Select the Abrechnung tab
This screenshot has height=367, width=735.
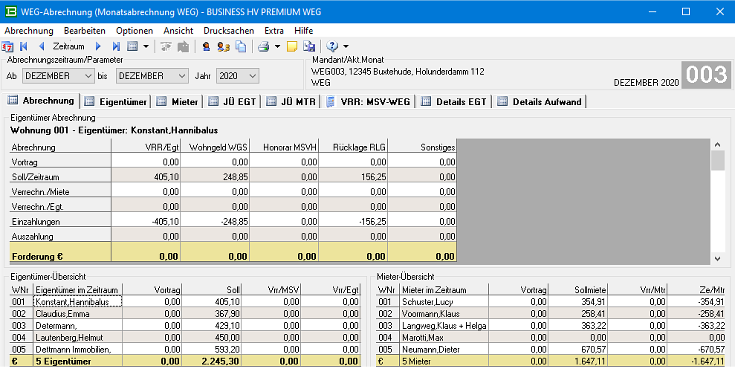click(x=41, y=101)
